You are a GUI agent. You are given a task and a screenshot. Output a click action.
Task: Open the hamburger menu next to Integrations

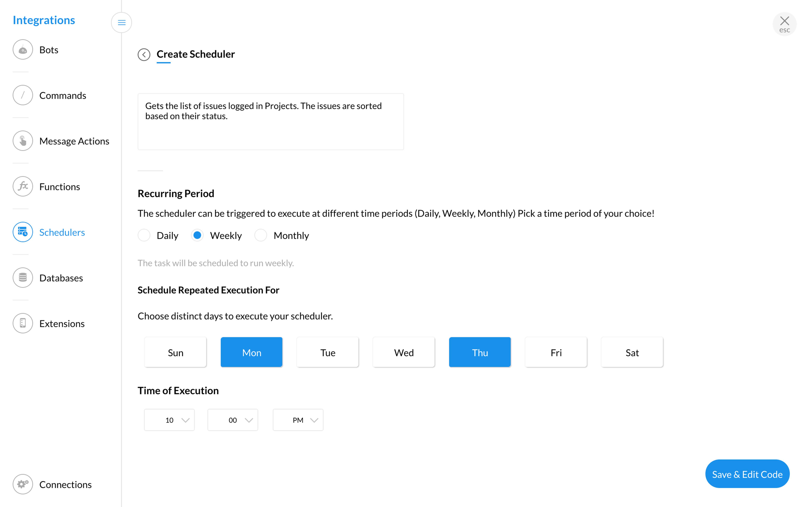pos(121,22)
